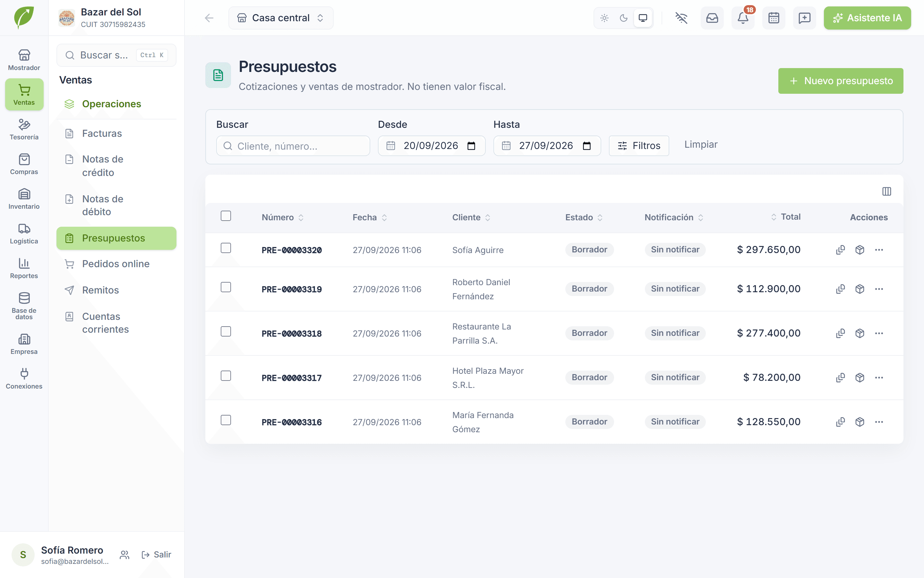The height and width of the screenshot is (578, 924).
Task: Open Base de datos section
Action: coord(24,306)
